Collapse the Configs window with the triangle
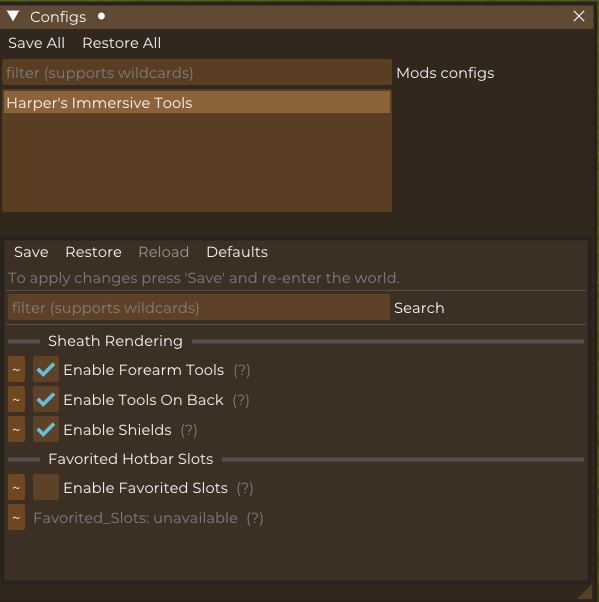599x602 pixels. tap(13, 16)
